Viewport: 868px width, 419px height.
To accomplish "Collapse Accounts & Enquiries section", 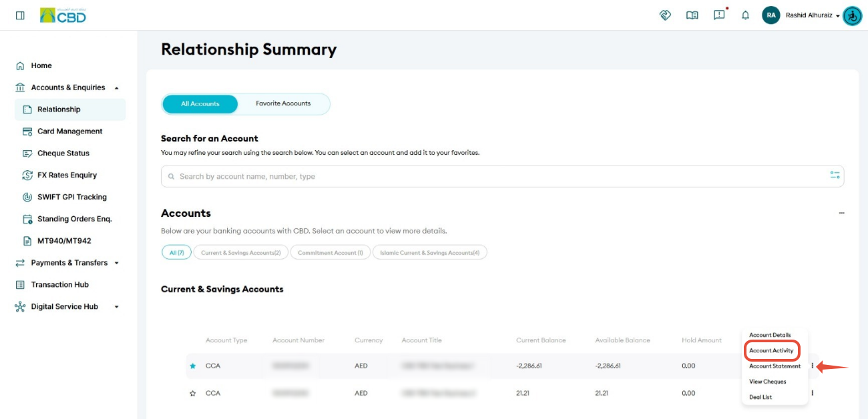I will [117, 87].
